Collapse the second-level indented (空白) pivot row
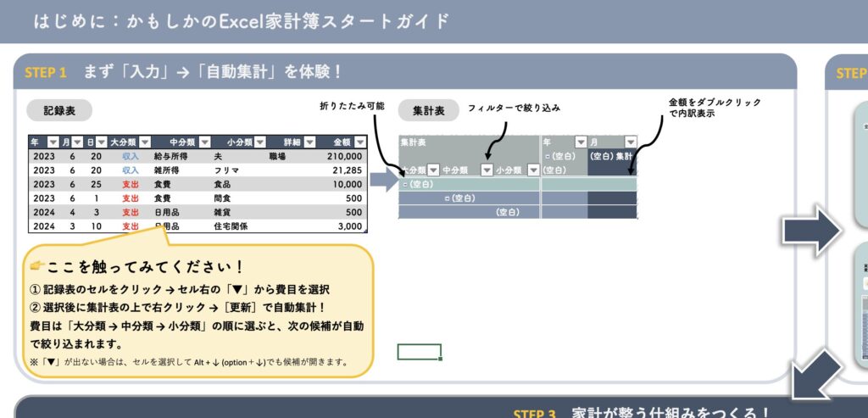The height and width of the screenshot is (418, 868). (x=447, y=198)
